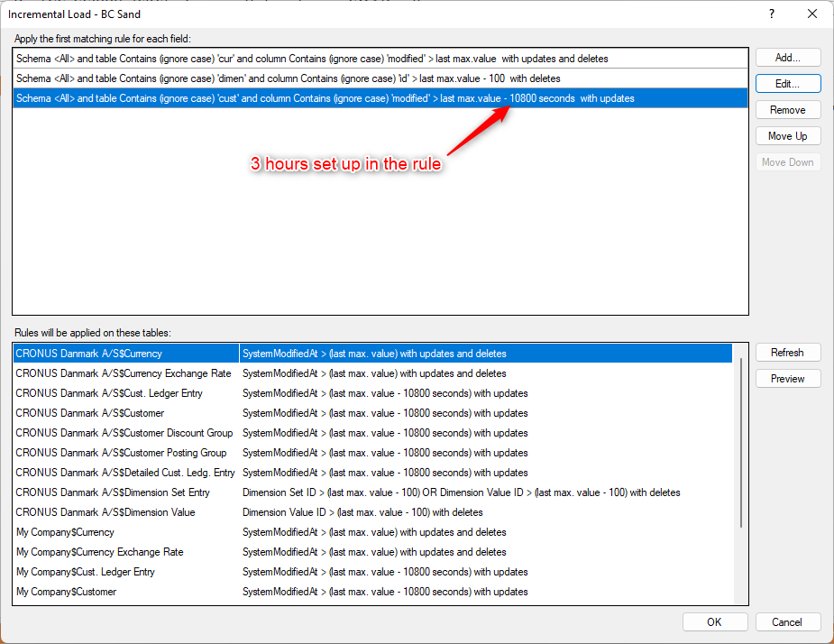The height and width of the screenshot is (644, 834).
Task: Select CRONUS Danmark A/S$Dimension Set Entry row
Action: coord(373,492)
